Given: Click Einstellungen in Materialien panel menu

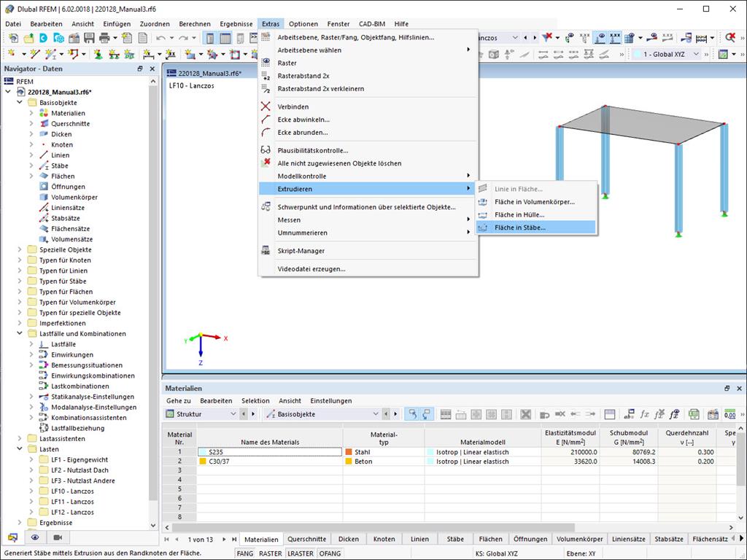Looking at the screenshot, I should 331,401.
